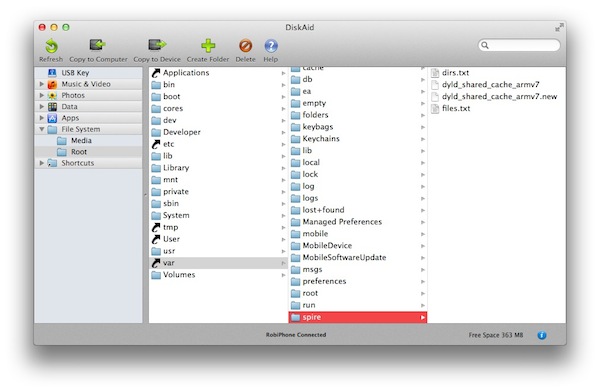Click the Copy to Computer label
This screenshot has width=600, height=392.
coord(98,59)
